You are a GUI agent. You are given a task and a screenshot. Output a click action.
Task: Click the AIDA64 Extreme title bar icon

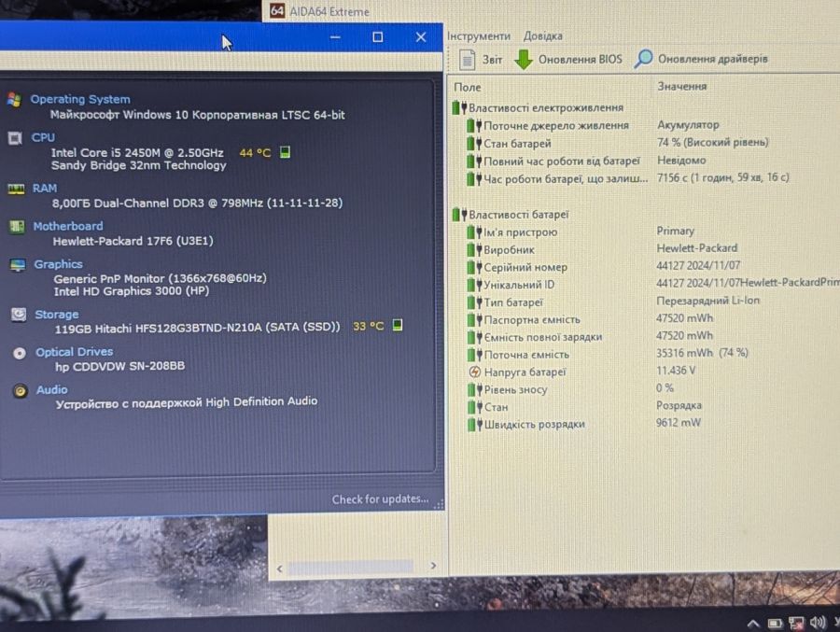277,10
